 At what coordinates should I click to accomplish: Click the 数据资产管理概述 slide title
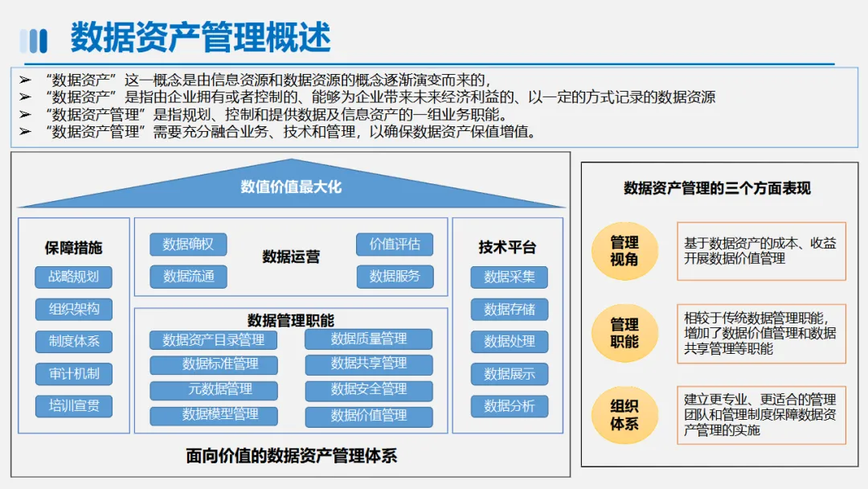(x=200, y=37)
